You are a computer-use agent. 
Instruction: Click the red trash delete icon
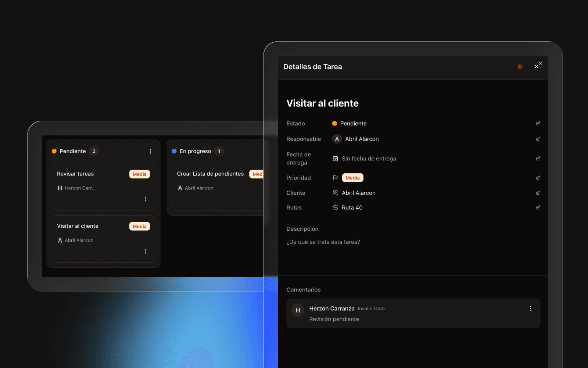click(x=520, y=67)
